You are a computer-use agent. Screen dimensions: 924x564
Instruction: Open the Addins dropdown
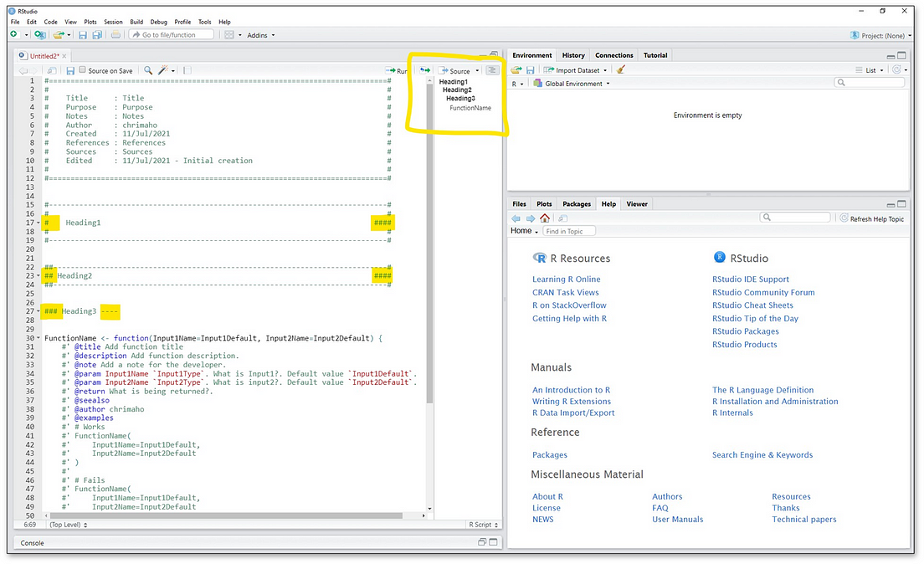(260, 35)
